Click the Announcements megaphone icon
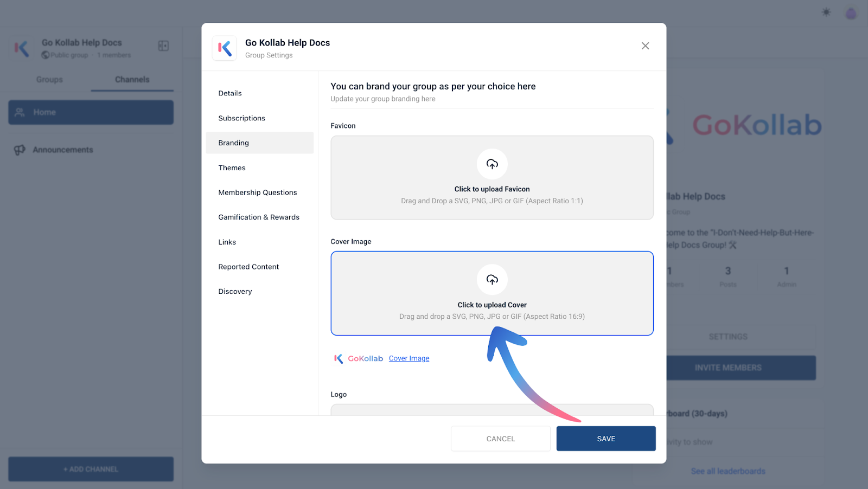Screen dimensions: 868x489 point(20,150)
